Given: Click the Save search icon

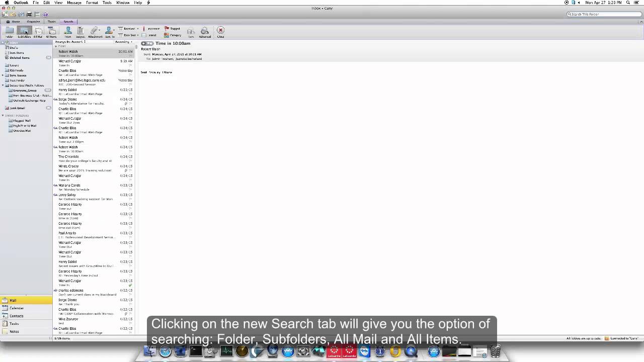Looking at the screenshot, I should point(191,32).
